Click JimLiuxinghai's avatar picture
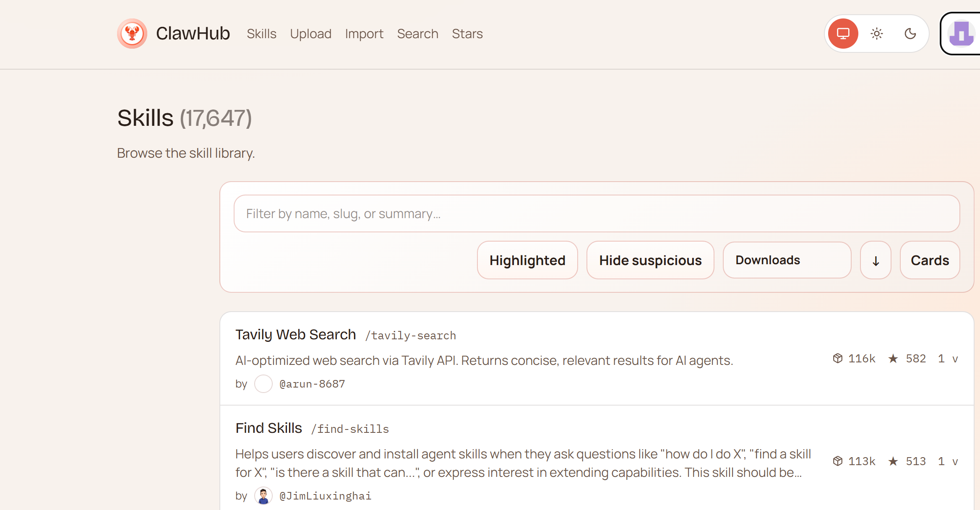Image resolution: width=980 pixels, height=510 pixels. point(263,496)
